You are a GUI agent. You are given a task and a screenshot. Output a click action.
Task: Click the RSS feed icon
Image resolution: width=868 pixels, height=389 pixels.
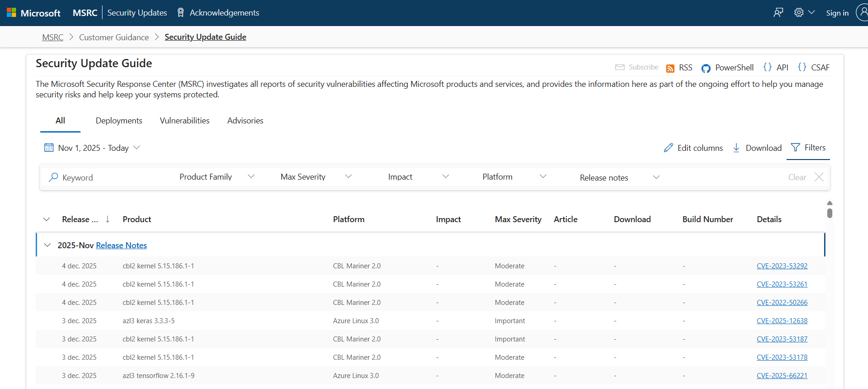pyautogui.click(x=670, y=68)
